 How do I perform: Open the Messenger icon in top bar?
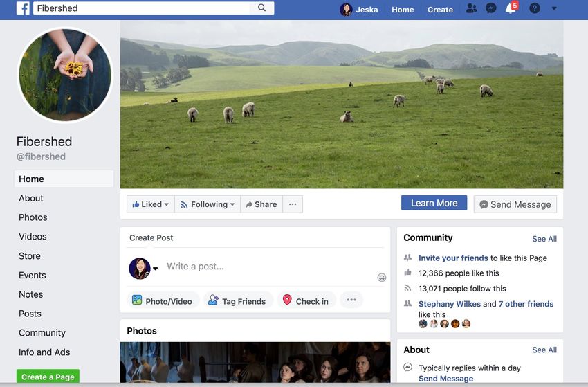coord(490,8)
